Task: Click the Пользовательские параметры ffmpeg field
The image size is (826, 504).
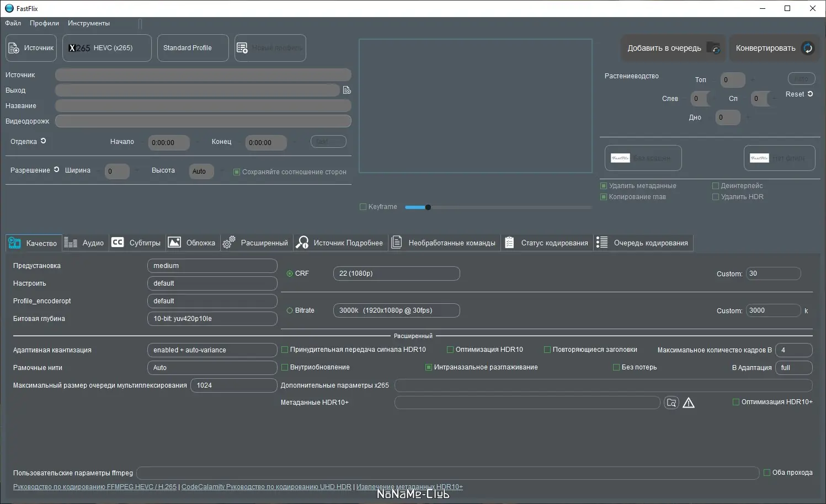Action: [447, 473]
